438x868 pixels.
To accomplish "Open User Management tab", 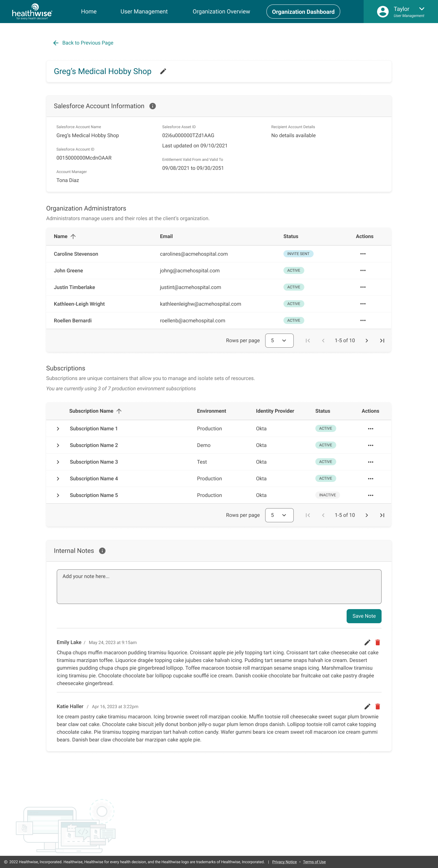I will click(144, 12).
